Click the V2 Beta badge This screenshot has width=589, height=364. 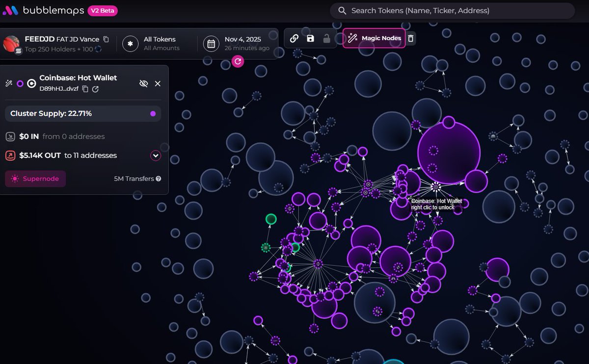[103, 10]
